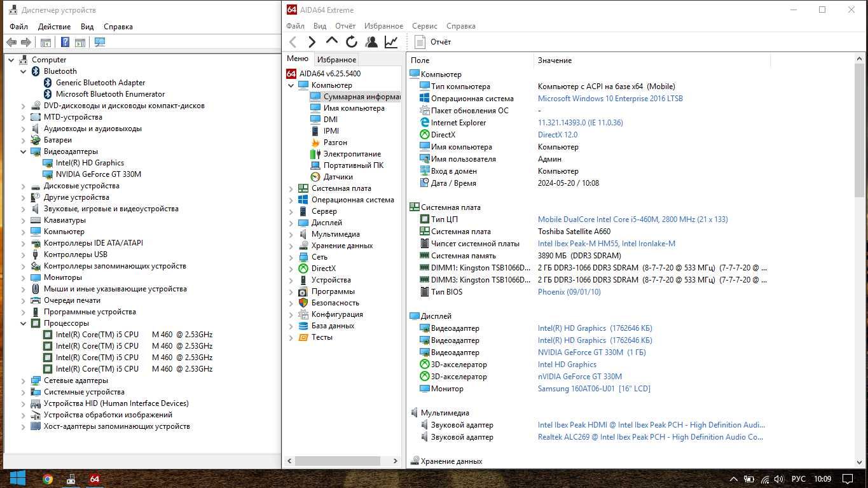Image resolution: width=868 pixels, height=488 pixels.
Task: Click the РУС language indicator
Action: (798, 479)
